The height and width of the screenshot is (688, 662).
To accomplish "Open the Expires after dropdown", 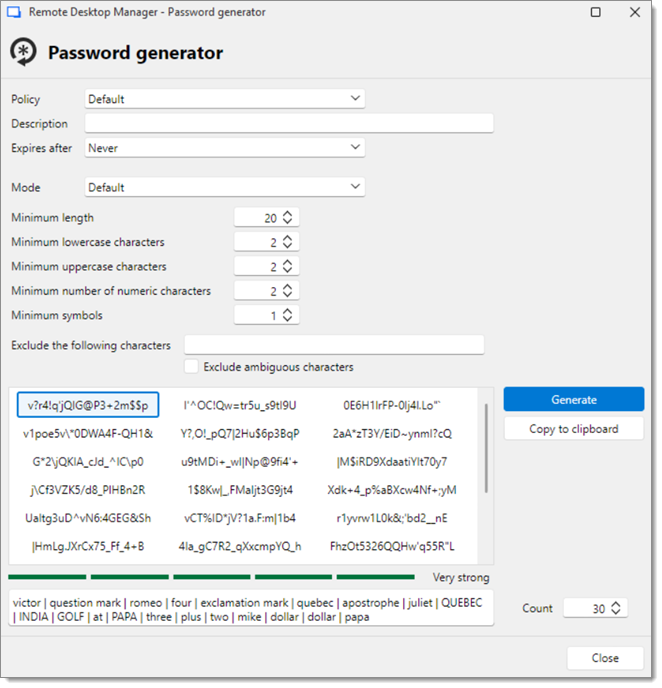I will click(x=226, y=148).
